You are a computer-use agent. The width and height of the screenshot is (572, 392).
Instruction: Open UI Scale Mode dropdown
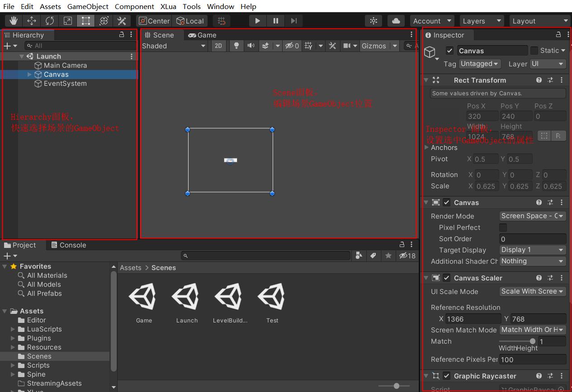coord(533,291)
